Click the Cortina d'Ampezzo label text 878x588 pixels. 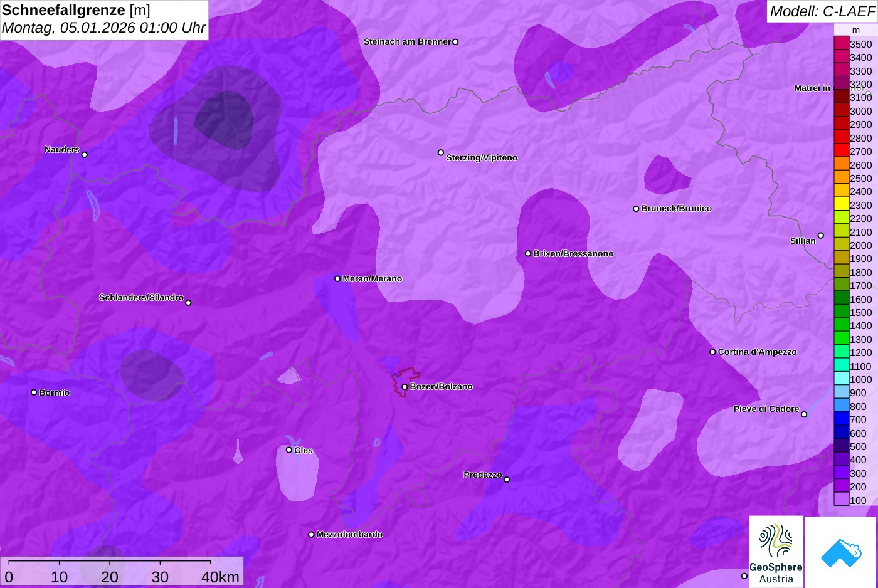pyautogui.click(x=758, y=352)
